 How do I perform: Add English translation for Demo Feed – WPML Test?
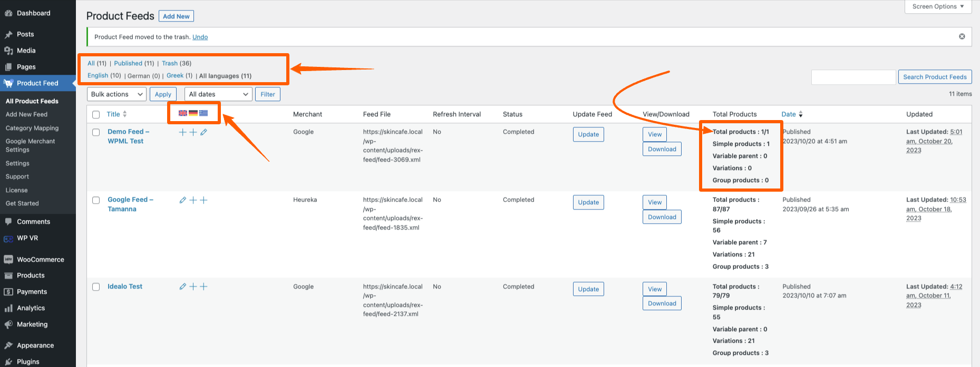click(182, 132)
